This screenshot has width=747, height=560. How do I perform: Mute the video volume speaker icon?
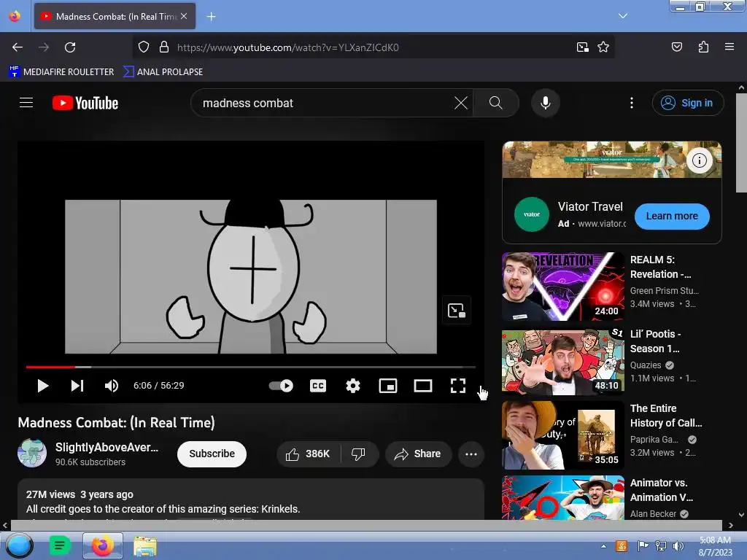[x=112, y=386]
